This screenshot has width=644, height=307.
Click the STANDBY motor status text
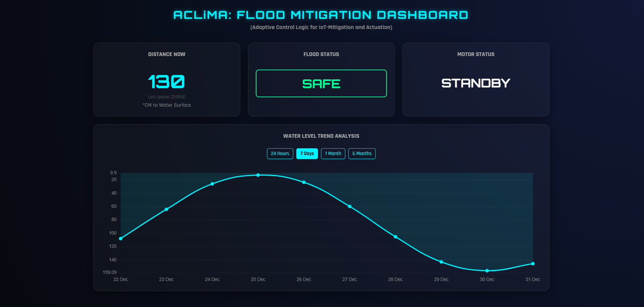pyautogui.click(x=475, y=83)
